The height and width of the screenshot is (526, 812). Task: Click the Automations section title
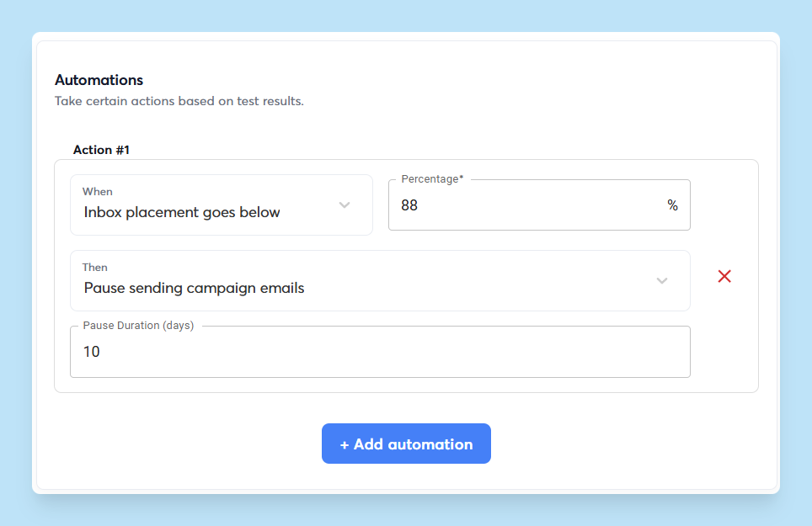pos(99,80)
